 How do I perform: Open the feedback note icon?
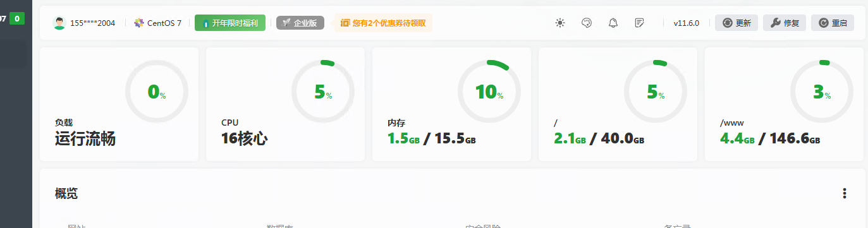[x=639, y=23]
